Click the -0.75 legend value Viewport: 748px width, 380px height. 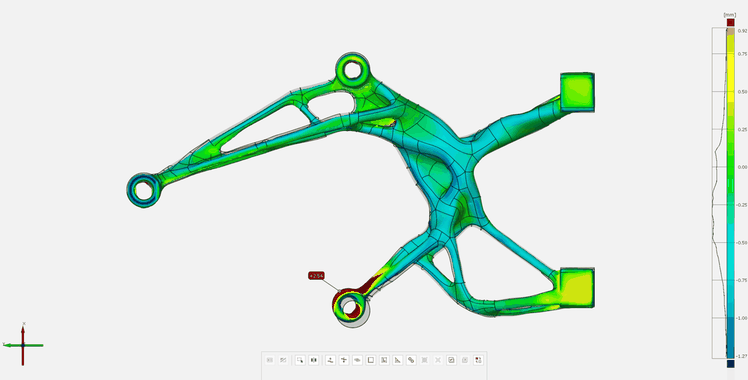pyautogui.click(x=742, y=280)
